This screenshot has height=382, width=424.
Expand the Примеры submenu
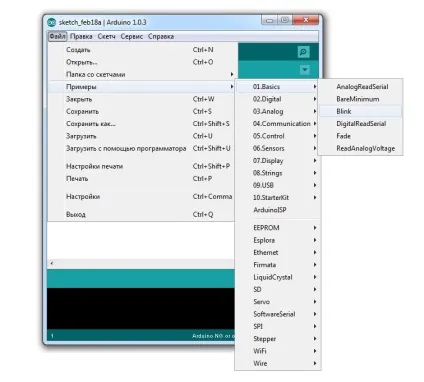pos(141,87)
